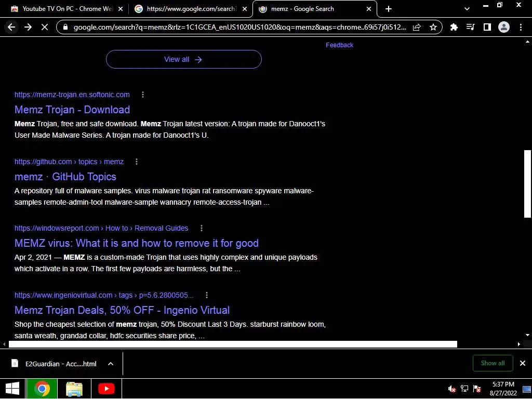Image resolution: width=532 pixels, height=399 pixels.
Task: Stop loading the page
Action: tap(45, 27)
